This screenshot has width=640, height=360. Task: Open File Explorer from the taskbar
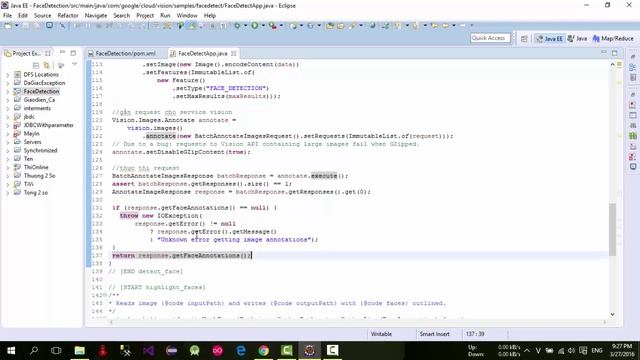(80, 350)
